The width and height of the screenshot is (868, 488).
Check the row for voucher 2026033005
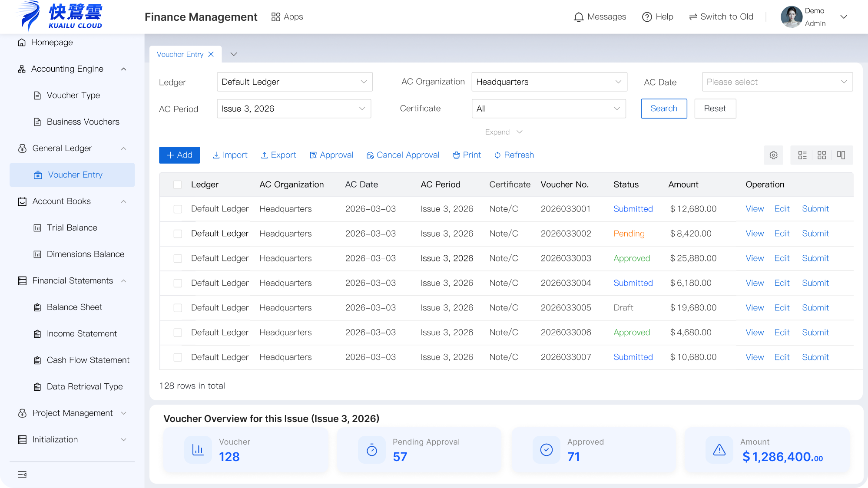[x=178, y=308]
